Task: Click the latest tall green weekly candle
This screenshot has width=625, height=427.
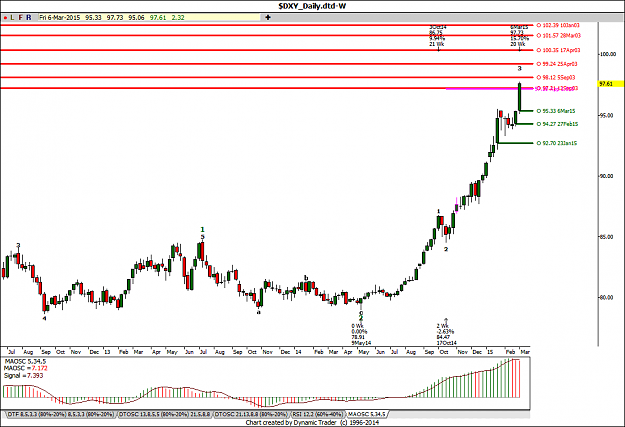Action: point(519,96)
